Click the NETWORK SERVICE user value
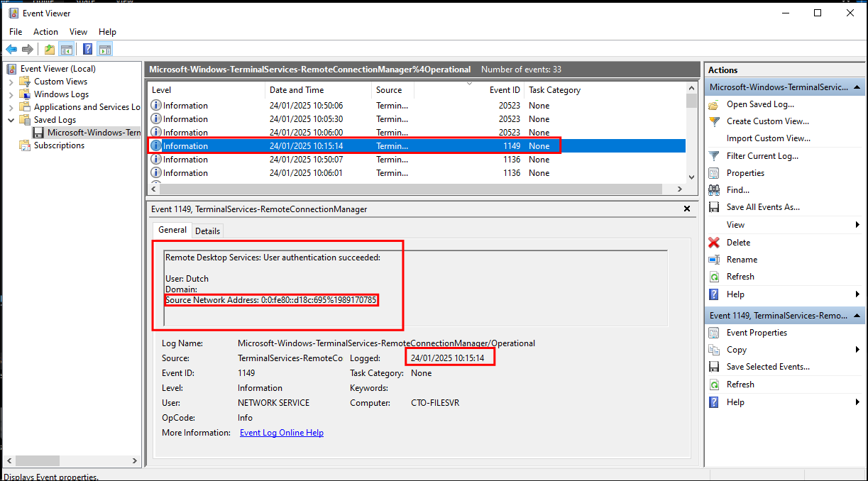This screenshot has width=868, height=481. tap(273, 403)
